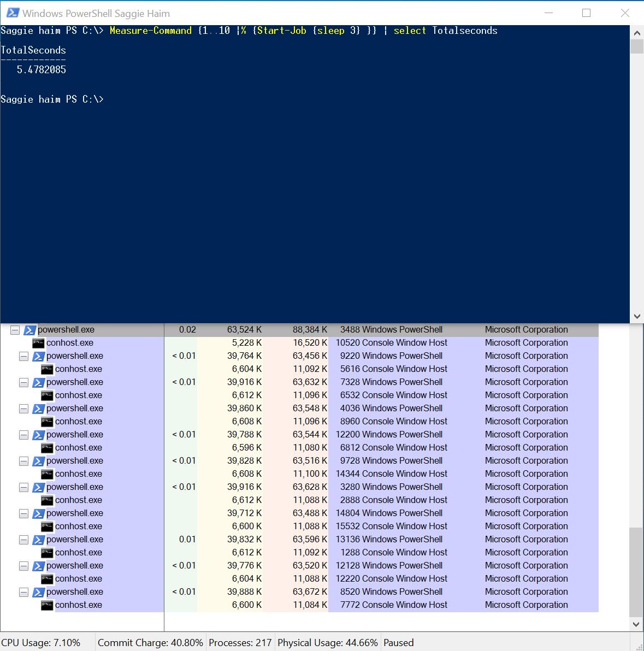Select the '10520 Console Window Host' cell
644x651 pixels.
(392, 343)
